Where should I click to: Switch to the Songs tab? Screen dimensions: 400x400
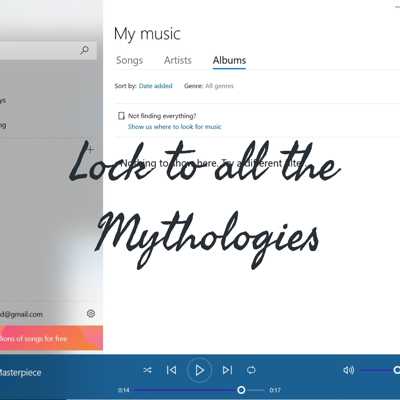pos(129,60)
